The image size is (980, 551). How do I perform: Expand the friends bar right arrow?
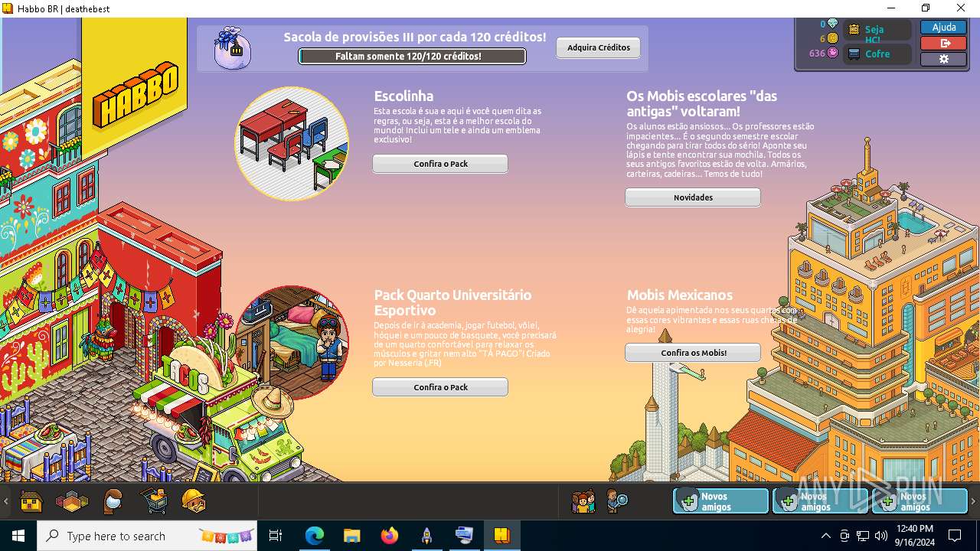[x=973, y=502]
